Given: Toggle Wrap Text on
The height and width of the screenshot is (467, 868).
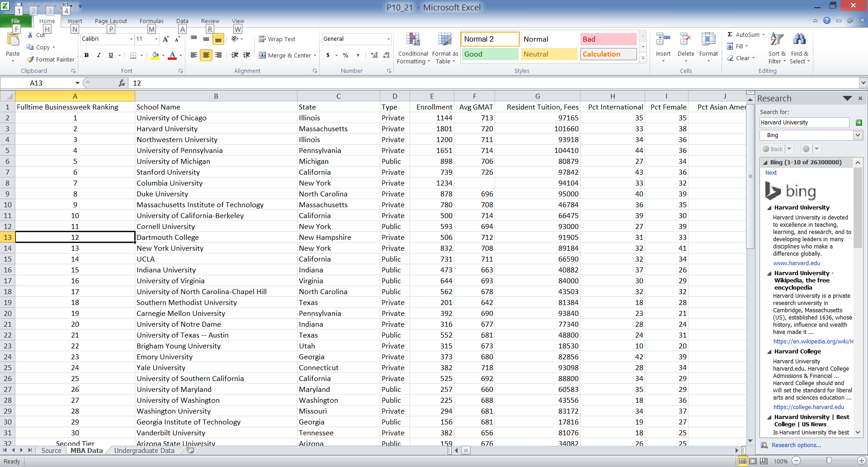Looking at the screenshot, I should (277, 39).
